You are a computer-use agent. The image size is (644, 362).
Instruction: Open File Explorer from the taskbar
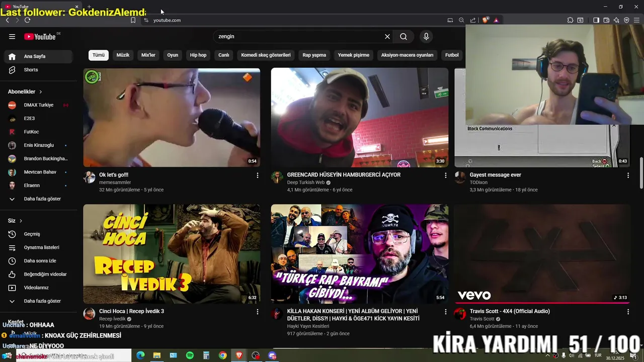pyautogui.click(x=156, y=355)
